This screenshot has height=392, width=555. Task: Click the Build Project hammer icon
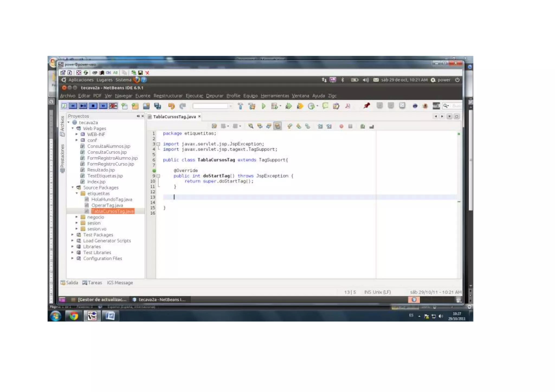[x=240, y=106]
